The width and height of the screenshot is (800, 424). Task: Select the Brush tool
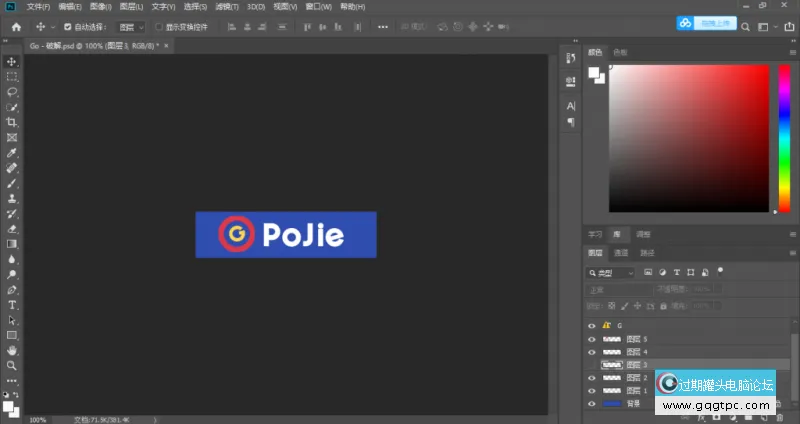click(12, 183)
